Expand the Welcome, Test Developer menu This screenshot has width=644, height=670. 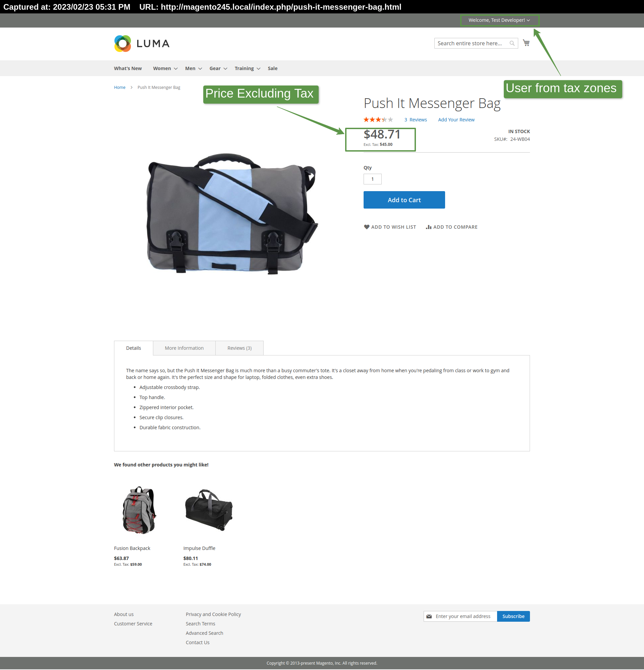coord(528,20)
